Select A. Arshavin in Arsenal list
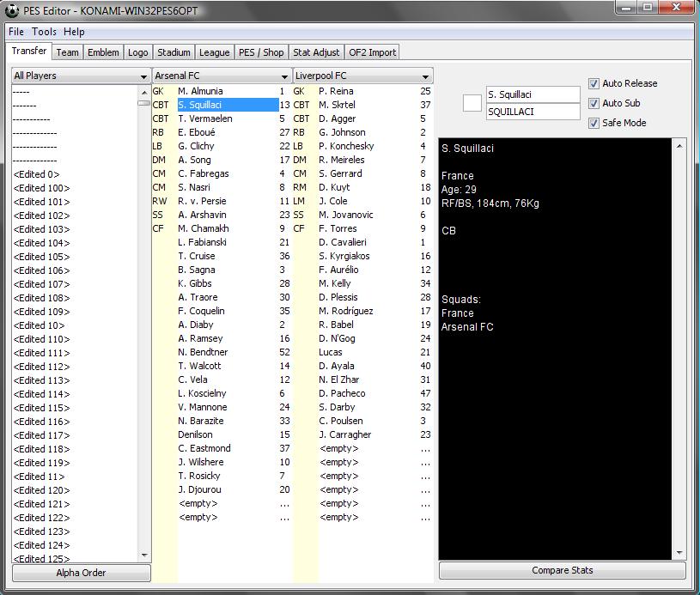 pyautogui.click(x=222, y=215)
